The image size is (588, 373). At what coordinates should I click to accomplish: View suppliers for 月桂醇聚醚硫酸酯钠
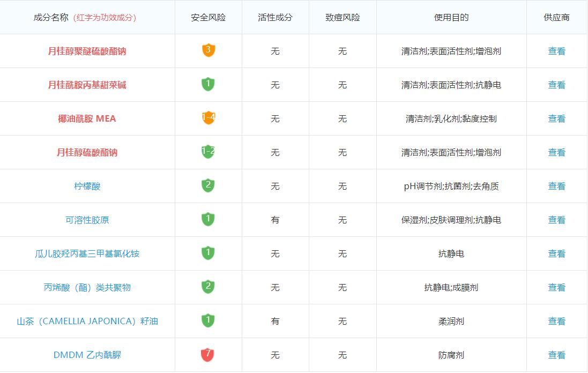pyautogui.click(x=556, y=51)
